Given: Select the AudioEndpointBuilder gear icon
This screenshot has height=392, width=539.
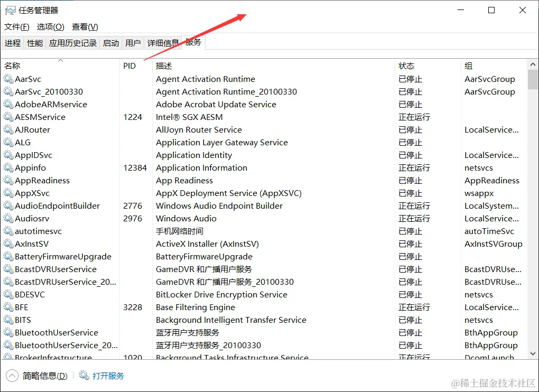Looking at the screenshot, I should [x=8, y=206].
